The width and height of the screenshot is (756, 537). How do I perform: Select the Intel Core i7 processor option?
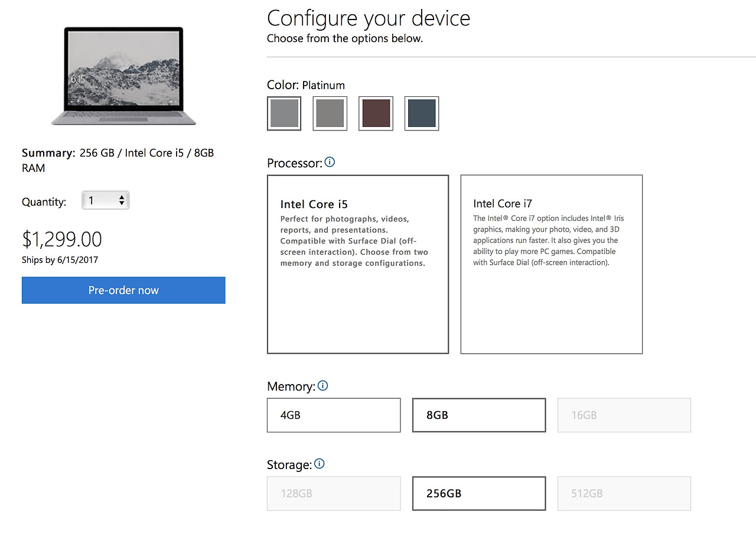[x=551, y=264]
